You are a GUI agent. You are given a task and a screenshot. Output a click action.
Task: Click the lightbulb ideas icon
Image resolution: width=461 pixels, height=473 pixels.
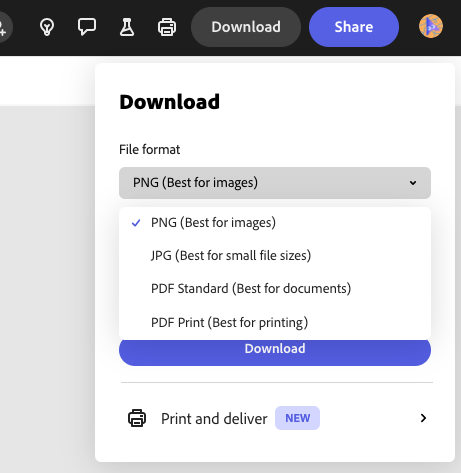[x=47, y=27]
